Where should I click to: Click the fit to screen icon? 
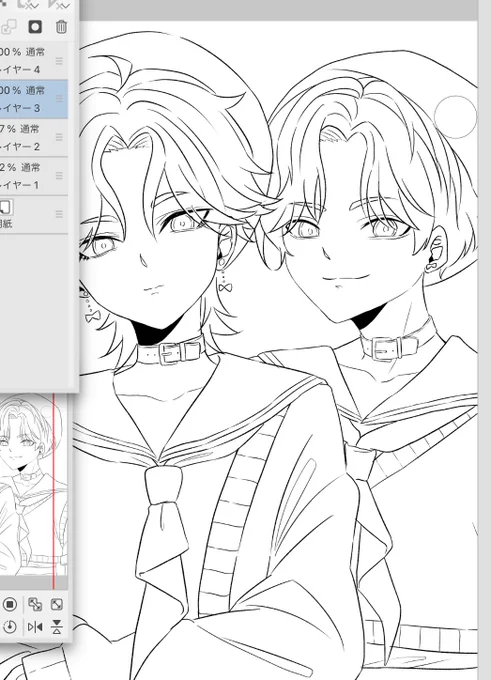coord(57,604)
